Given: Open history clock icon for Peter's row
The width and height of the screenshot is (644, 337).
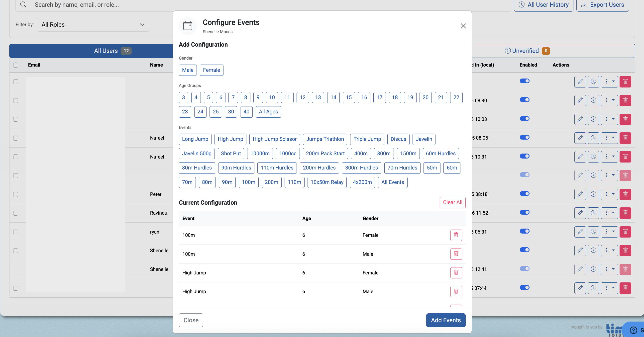Looking at the screenshot, I should point(593,194).
